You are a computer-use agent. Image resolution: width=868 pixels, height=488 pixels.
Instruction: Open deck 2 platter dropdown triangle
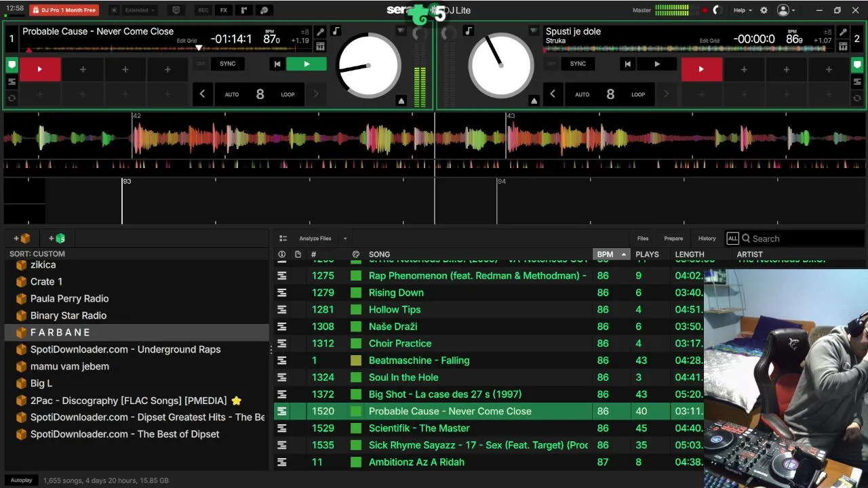(534, 31)
